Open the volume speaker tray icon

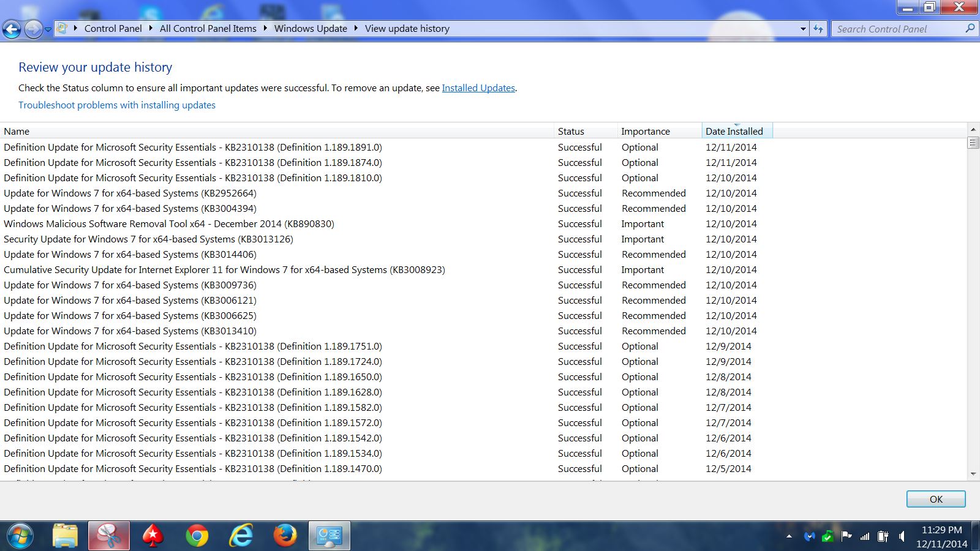pos(902,536)
